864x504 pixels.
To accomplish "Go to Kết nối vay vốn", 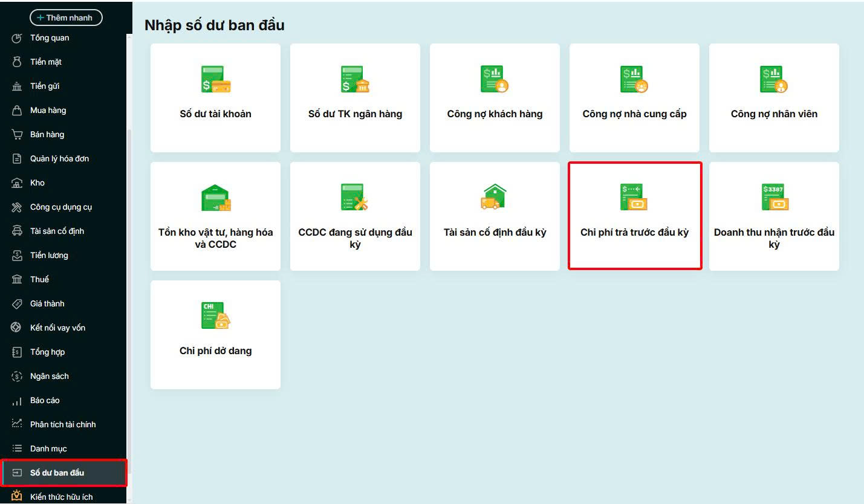I will click(58, 328).
